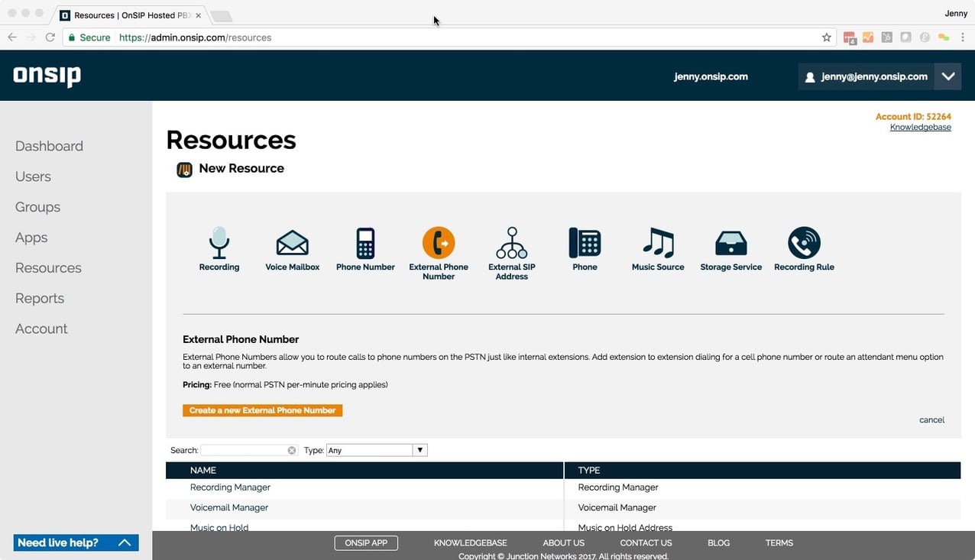Screen dimensions: 975x560
Task: Expand the user account chevron menu
Action: tap(948, 76)
